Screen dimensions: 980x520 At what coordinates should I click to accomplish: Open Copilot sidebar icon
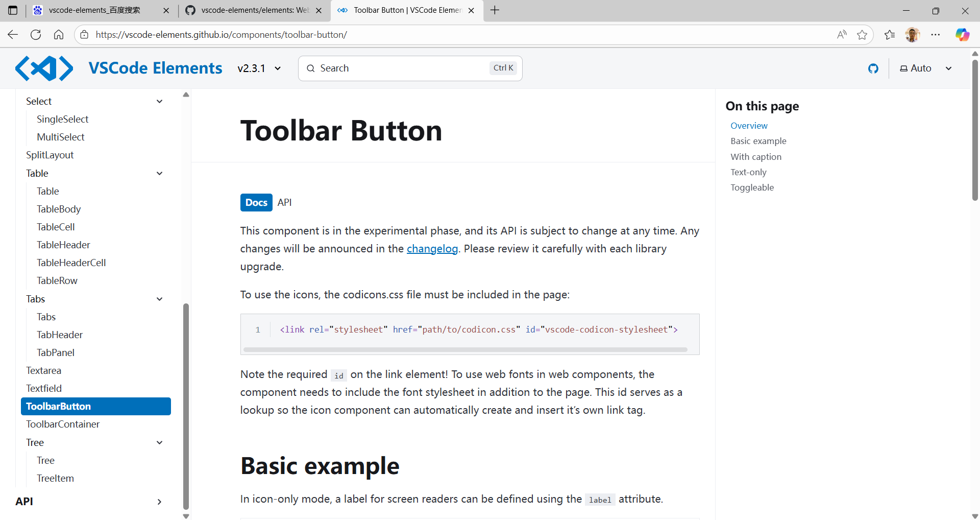click(962, 35)
